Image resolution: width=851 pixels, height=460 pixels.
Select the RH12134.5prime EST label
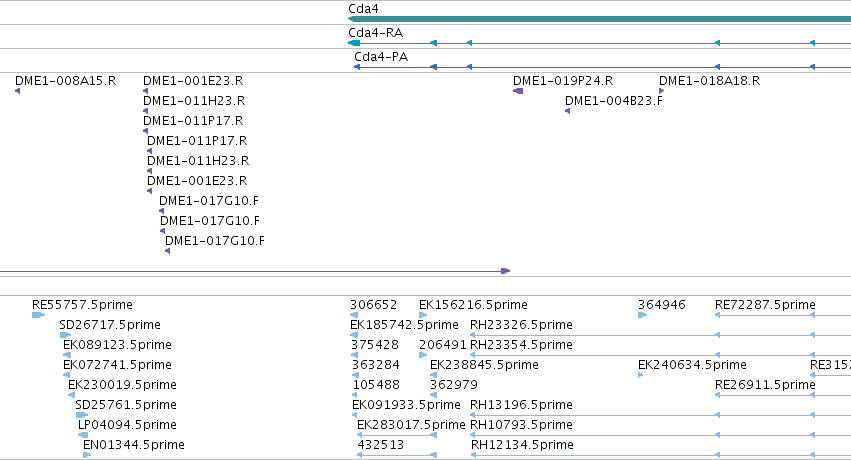click(522, 445)
